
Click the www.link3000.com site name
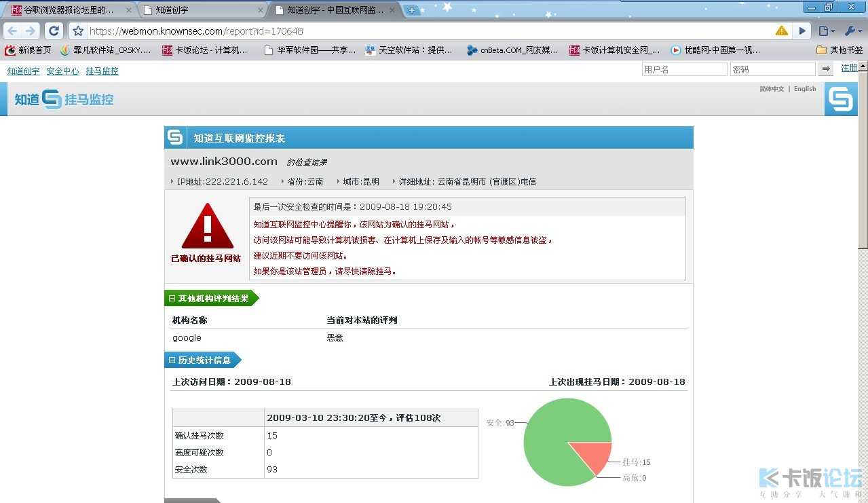(224, 162)
